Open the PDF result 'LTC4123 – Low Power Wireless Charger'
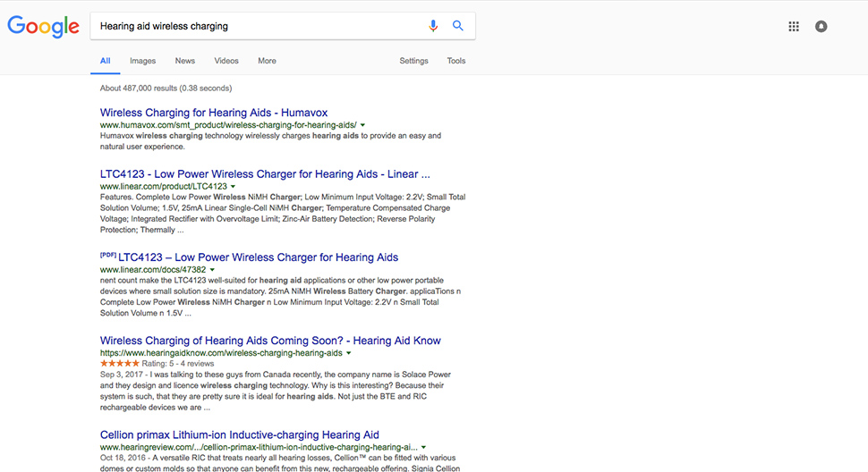 pos(258,257)
